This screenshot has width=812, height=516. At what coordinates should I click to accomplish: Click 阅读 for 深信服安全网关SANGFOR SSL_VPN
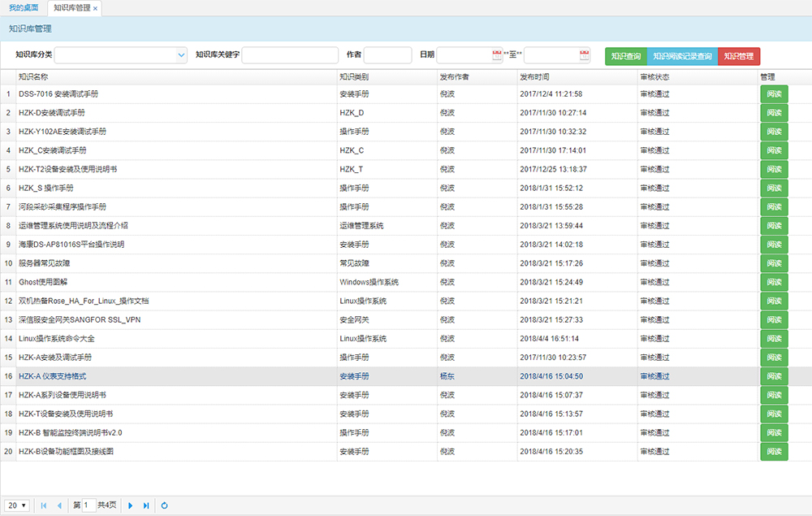tap(774, 320)
